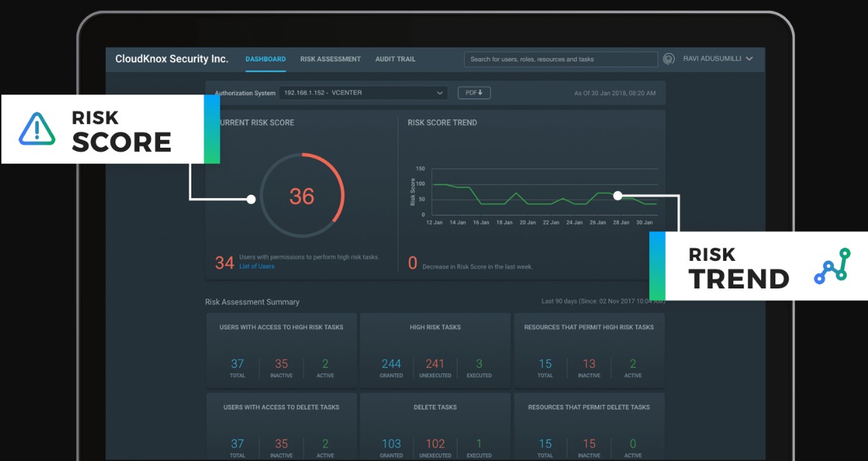Viewport: 868px width, 461px height.
Task: Click the Risk Trend graph icon
Action: [x=832, y=266]
